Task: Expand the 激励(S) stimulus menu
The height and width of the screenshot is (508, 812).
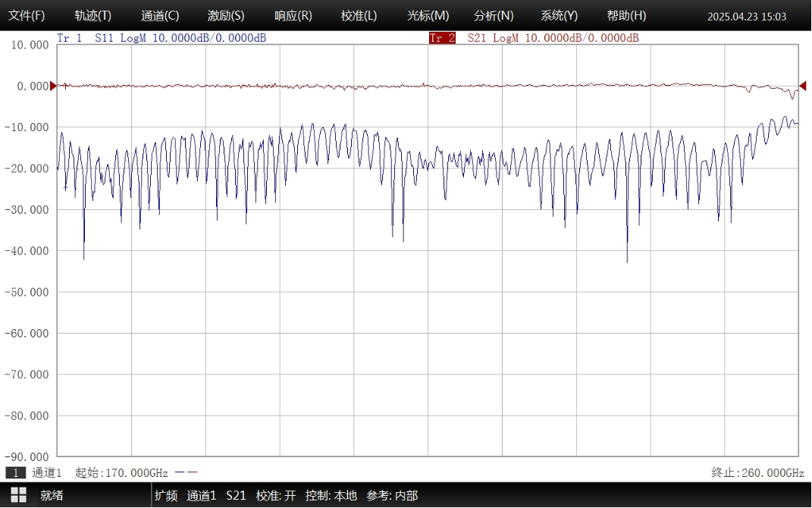Action: coord(226,16)
